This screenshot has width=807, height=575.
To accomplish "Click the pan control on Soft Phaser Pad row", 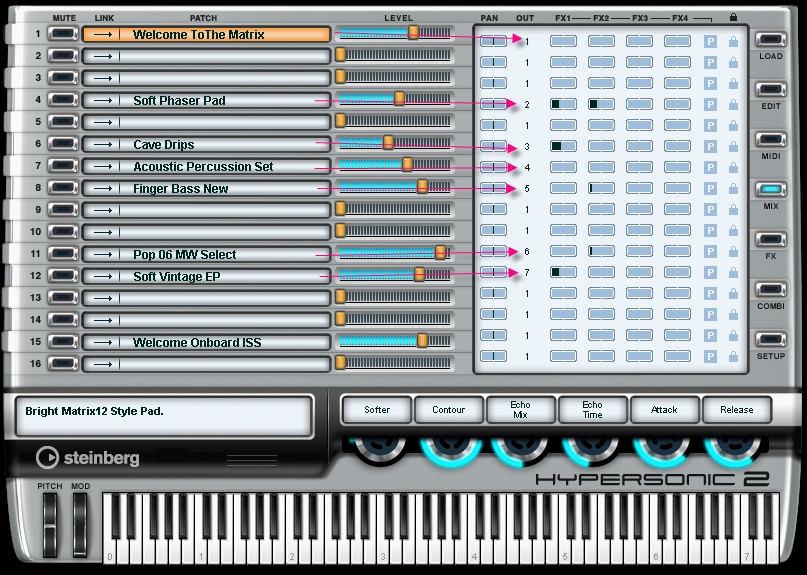I will point(493,104).
